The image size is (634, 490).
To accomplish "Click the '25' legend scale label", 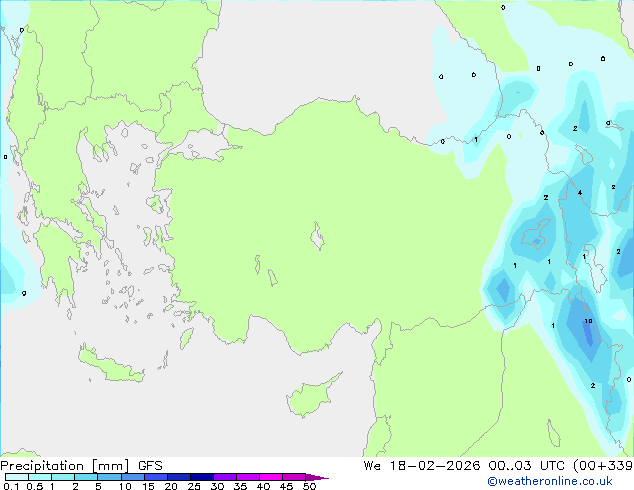I will [194, 486].
